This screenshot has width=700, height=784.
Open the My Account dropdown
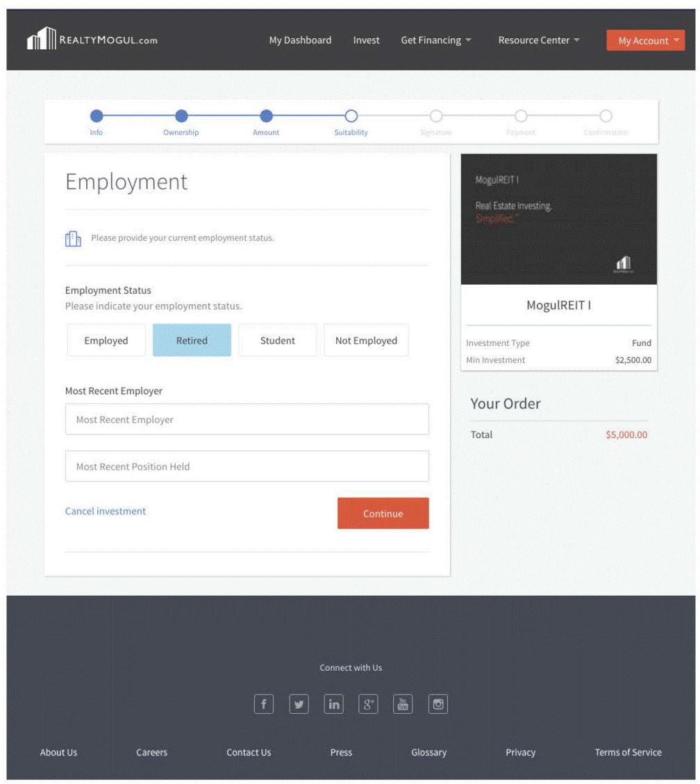[x=645, y=40]
